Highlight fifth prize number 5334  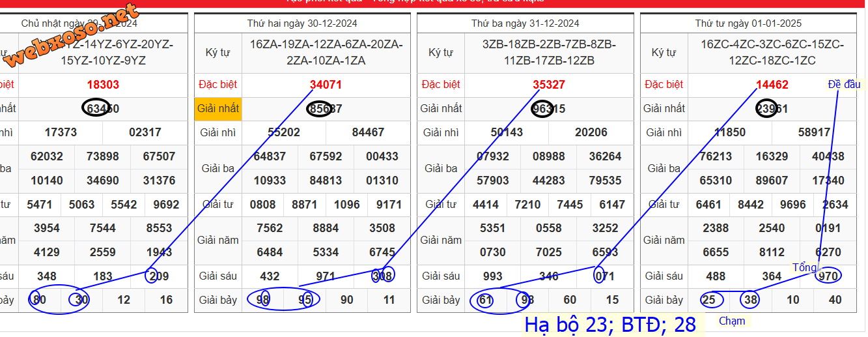pyautogui.click(x=326, y=252)
